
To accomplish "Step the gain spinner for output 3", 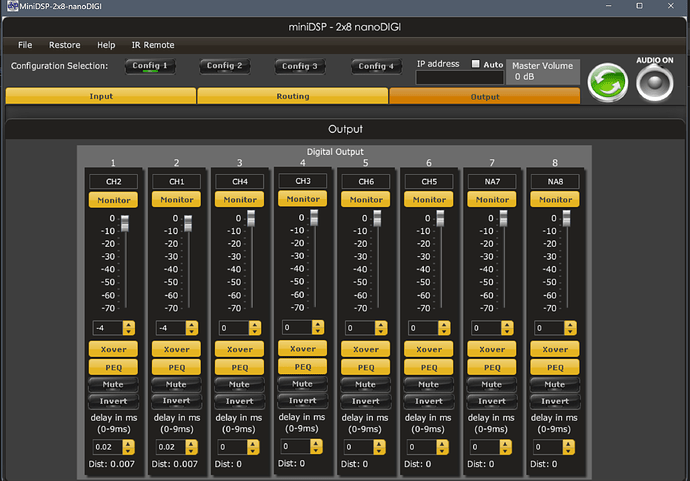I will click(254, 328).
